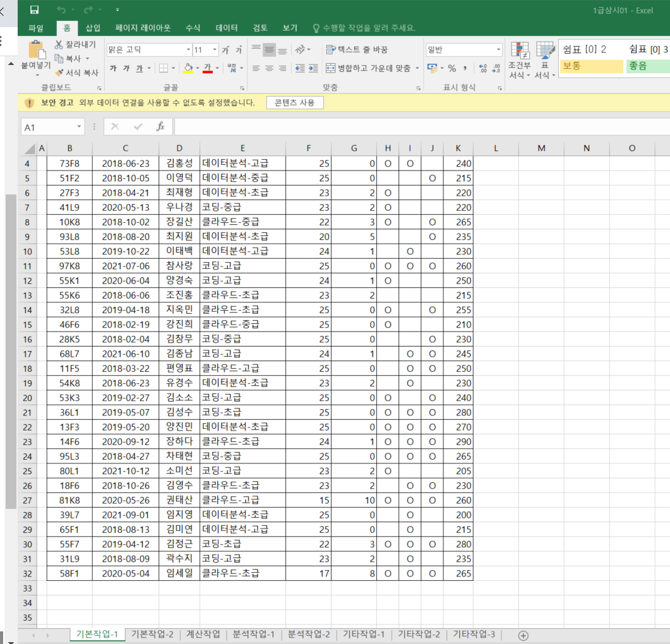Click the Insert Function fx icon

tap(160, 127)
